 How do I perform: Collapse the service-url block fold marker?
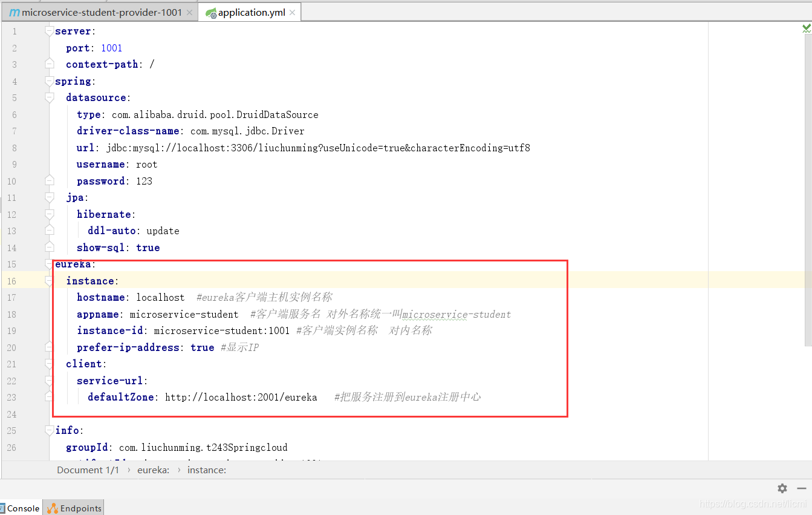50,381
